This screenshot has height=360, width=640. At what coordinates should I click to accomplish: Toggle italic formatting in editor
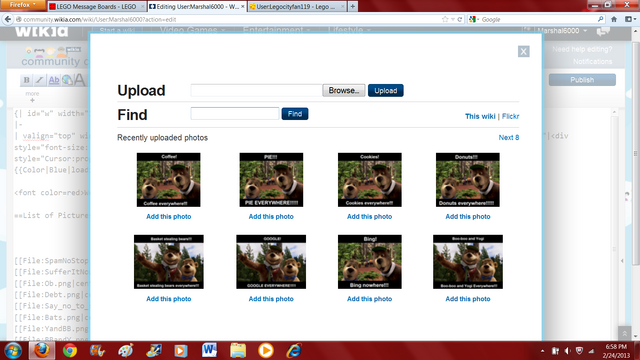click(40, 80)
